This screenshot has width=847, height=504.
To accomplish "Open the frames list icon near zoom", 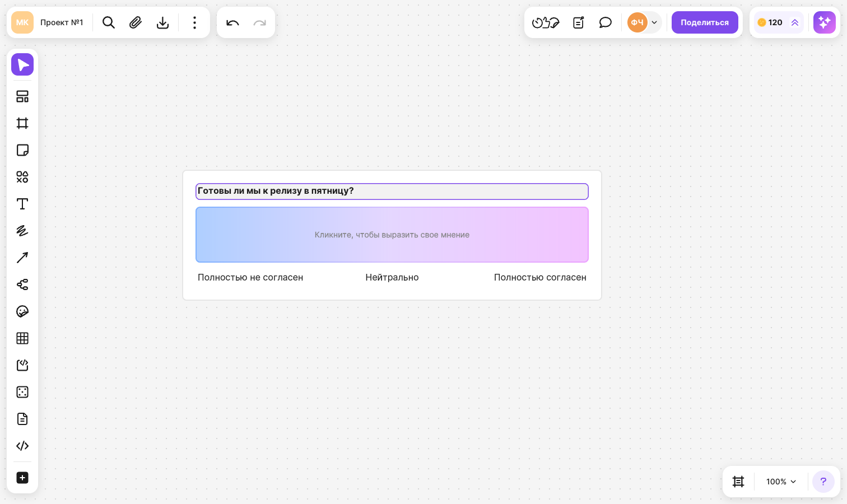I will [x=738, y=482].
